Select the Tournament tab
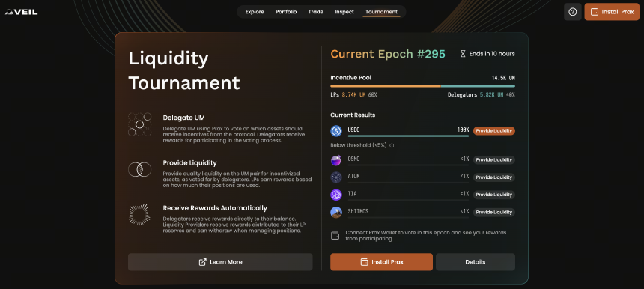Screen dimensions: 644x289 click(381, 12)
